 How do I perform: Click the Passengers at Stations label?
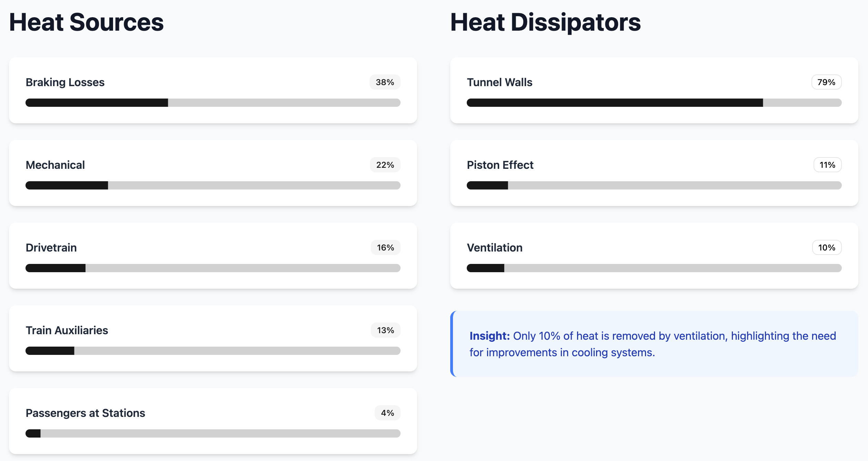[85, 413]
